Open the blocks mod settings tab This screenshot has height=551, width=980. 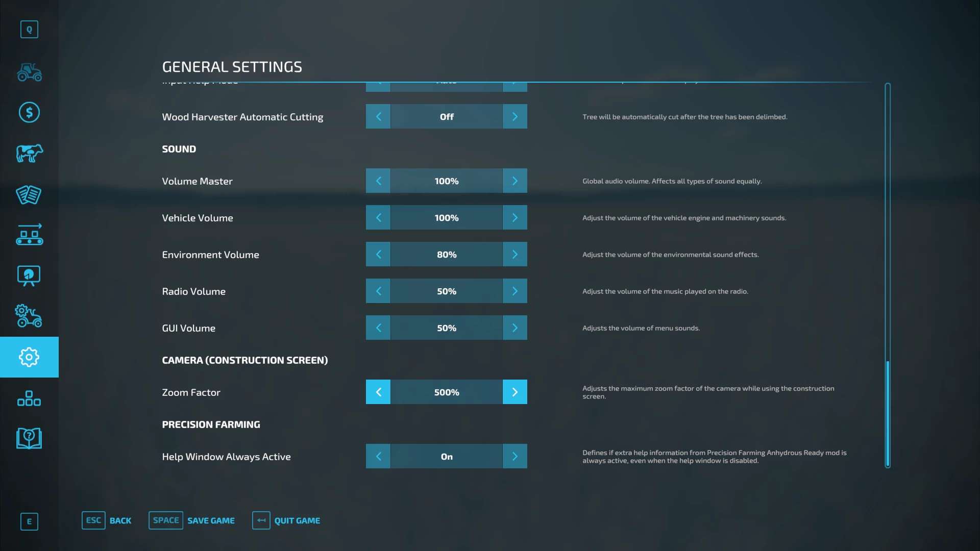(29, 398)
